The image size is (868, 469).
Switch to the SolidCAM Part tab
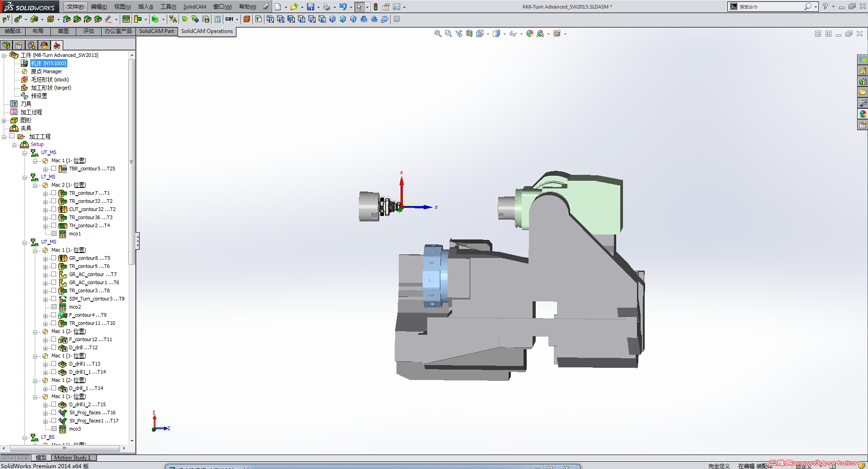(156, 31)
